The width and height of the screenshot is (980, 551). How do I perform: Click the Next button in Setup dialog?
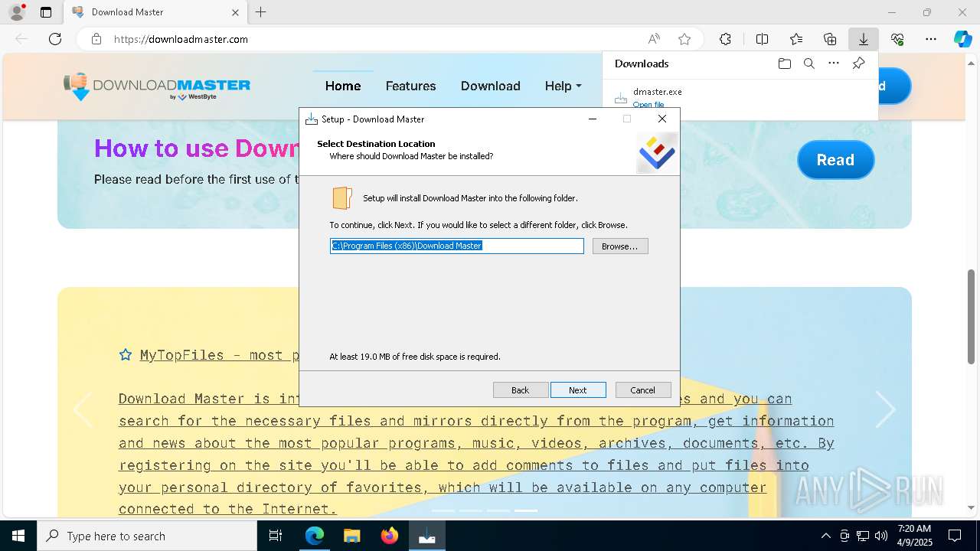[578, 390]
